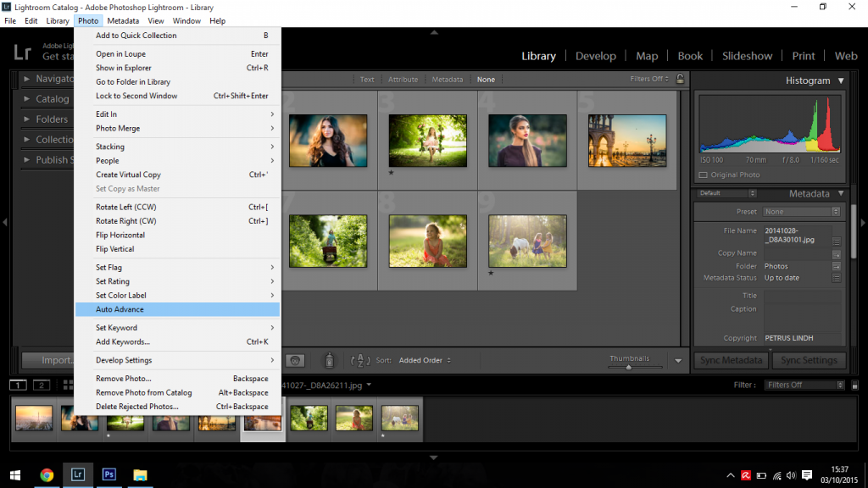This screenshot has width=868, height=488.
Task: Collapse the Histogram panel
Action: pos(841,80)
